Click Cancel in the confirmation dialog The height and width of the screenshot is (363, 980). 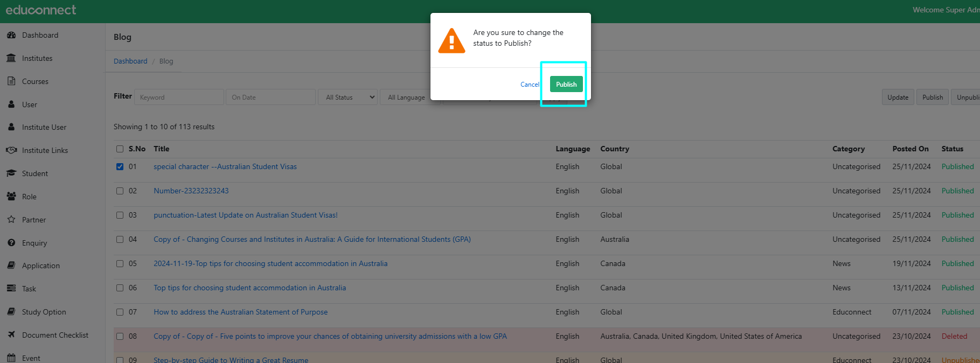pos(530,85)
